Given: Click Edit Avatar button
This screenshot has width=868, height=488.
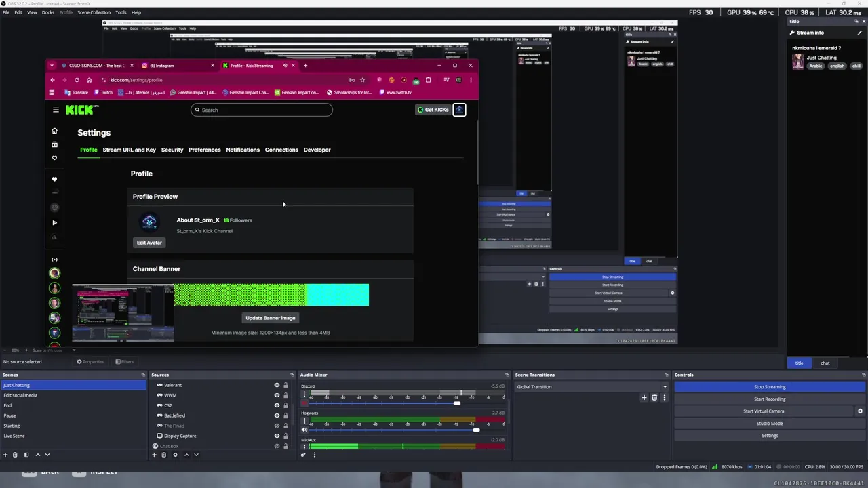Looking at the screenshot, I should click(149, 243).
